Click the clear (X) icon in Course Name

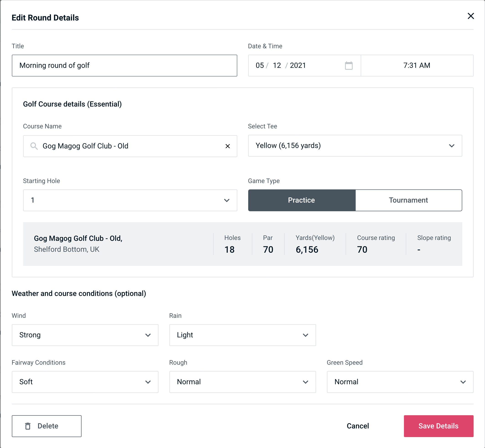tap(228, 146)
